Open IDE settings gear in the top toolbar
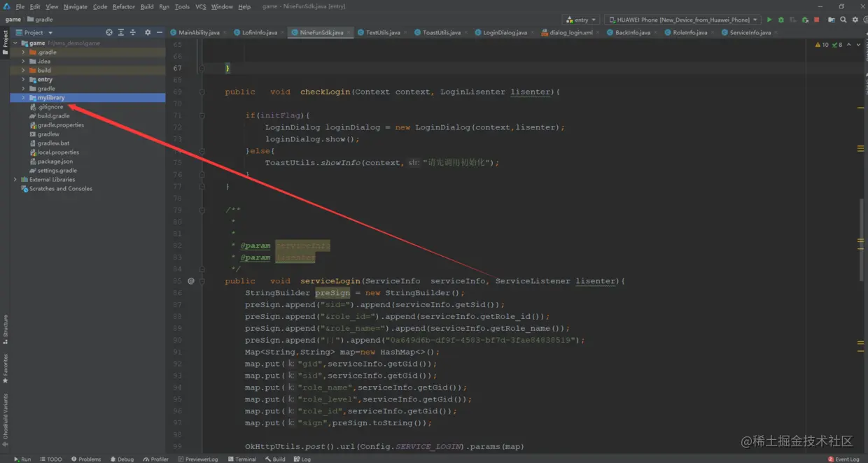 [x=855, y=20]
